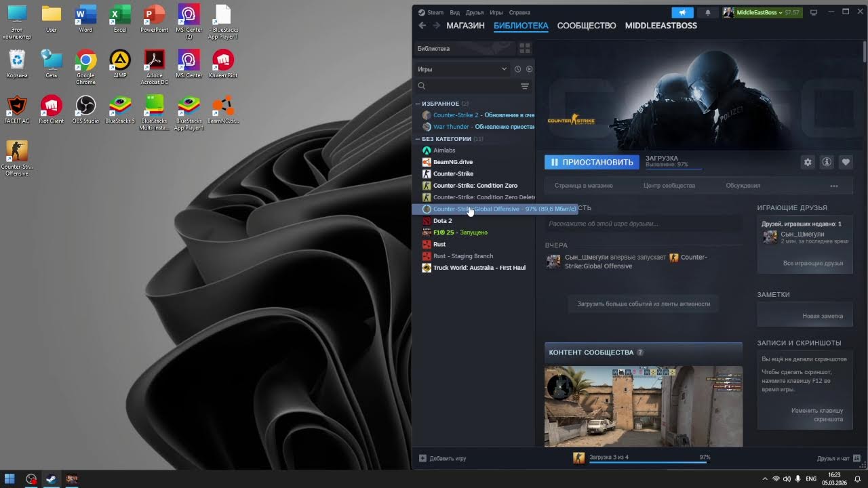Open Справка menu

(x=519, y=12)
